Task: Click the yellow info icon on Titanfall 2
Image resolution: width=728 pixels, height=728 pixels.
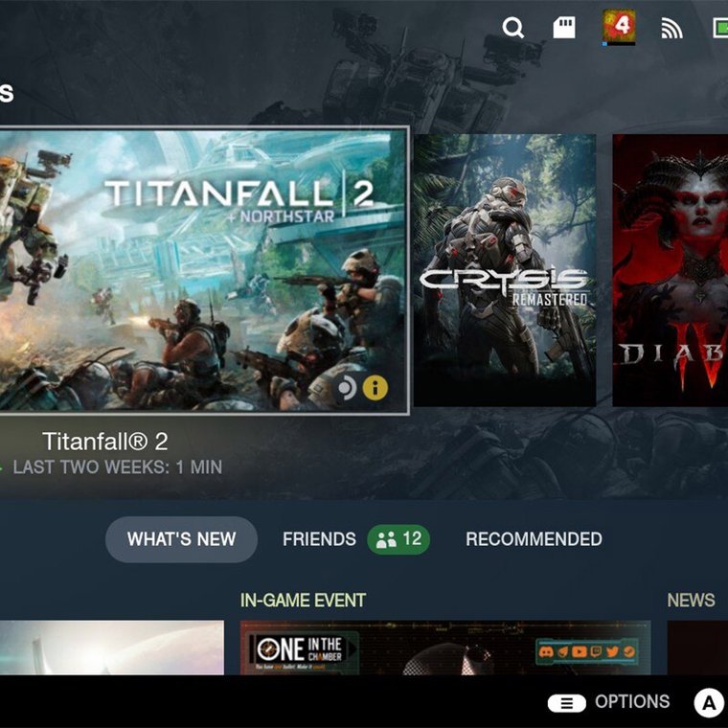Action: point(375,387)
